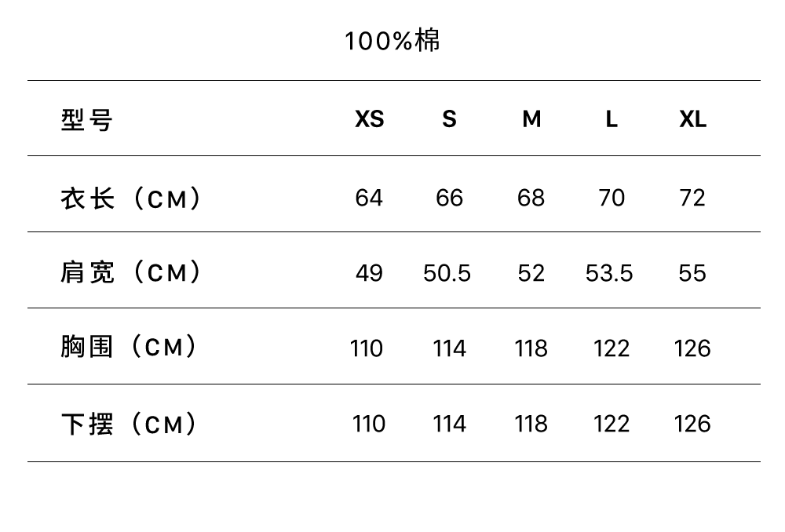The width and height of the screenshot is (785, 532).
Task: Click the M size column header
Action: 531,119
